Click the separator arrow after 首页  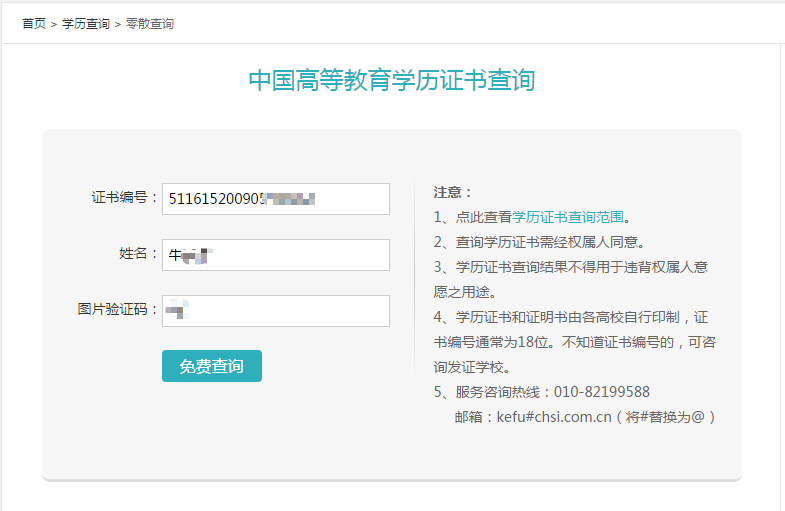point(54,23)
